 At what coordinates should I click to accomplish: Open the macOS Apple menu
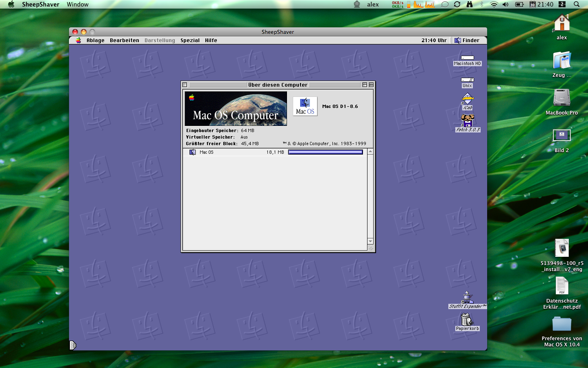(x=11, y=4)
